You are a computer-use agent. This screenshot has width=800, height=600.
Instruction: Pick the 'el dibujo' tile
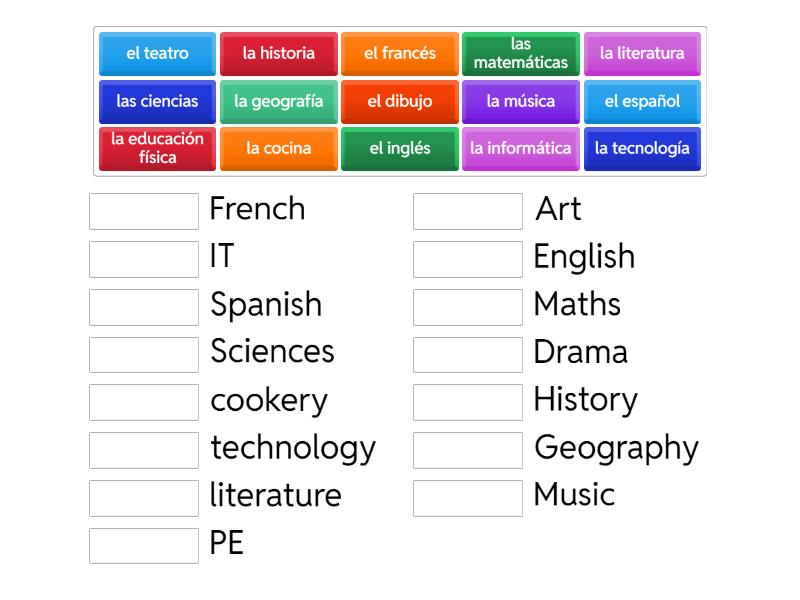pos(400,101)
